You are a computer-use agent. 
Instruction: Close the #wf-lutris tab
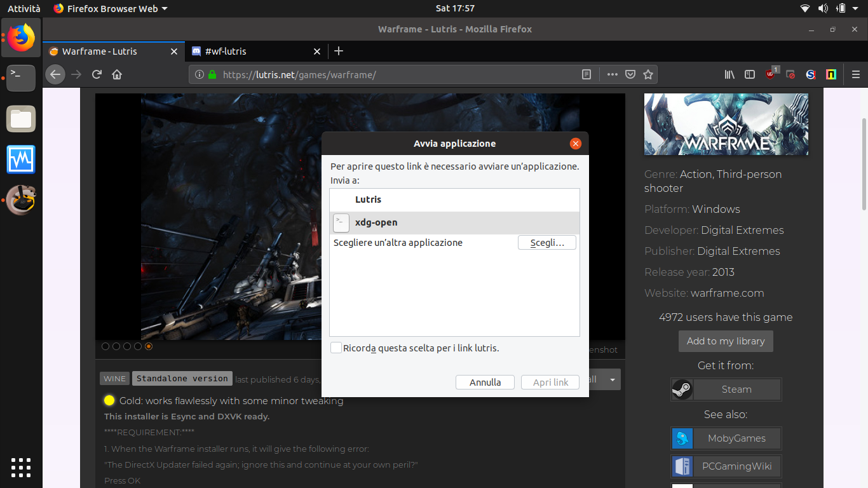317,51
